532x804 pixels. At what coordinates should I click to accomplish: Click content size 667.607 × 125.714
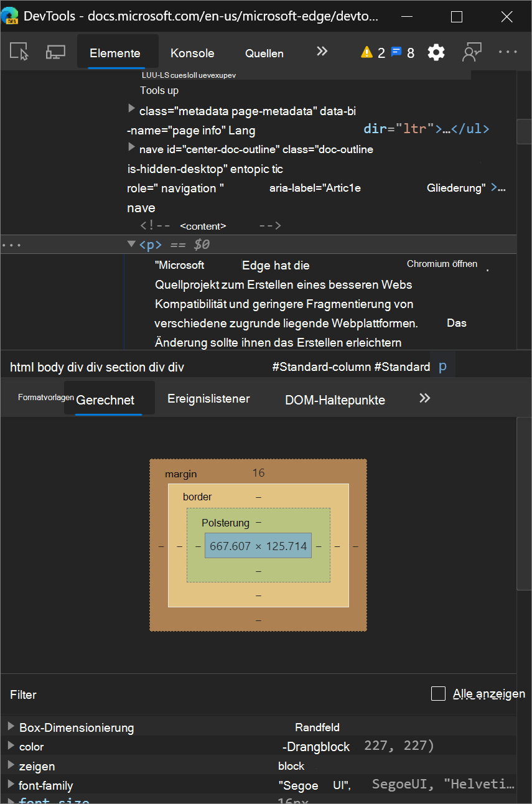(258, 546)
